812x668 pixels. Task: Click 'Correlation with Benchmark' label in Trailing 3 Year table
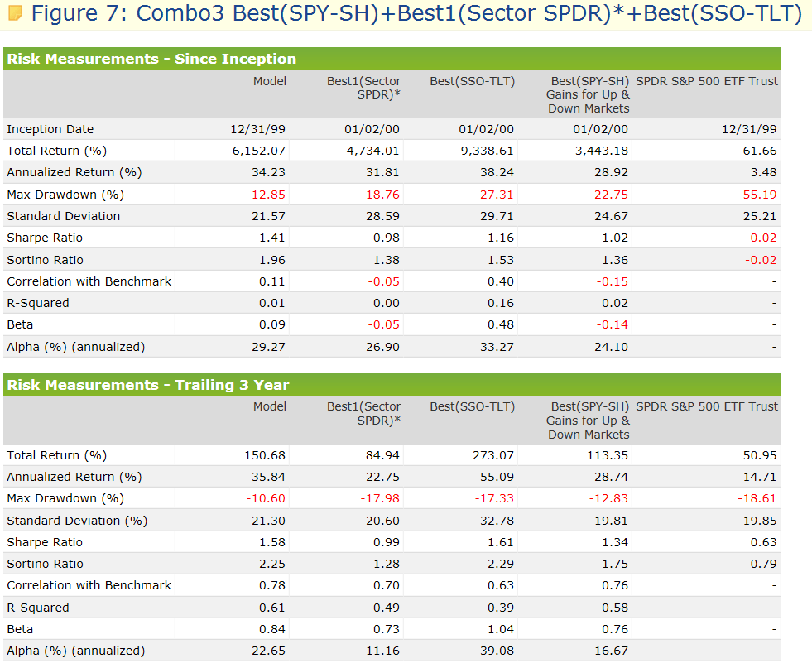[89, 585]
